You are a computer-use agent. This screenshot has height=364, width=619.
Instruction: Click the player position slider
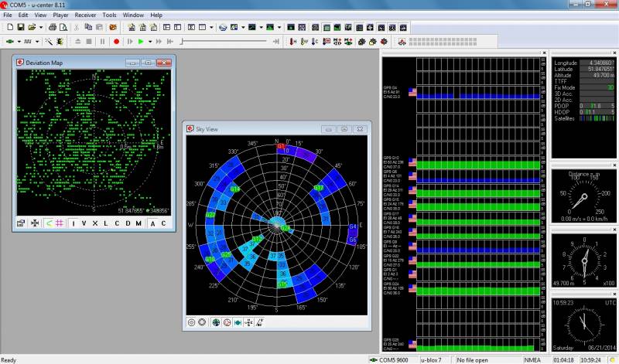pos(224,42)
